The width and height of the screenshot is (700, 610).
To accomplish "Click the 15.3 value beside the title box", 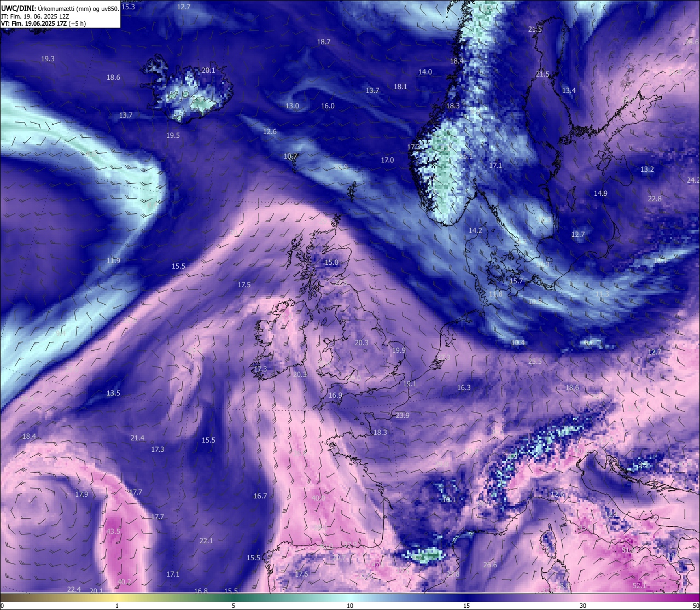I will [128, 7].
